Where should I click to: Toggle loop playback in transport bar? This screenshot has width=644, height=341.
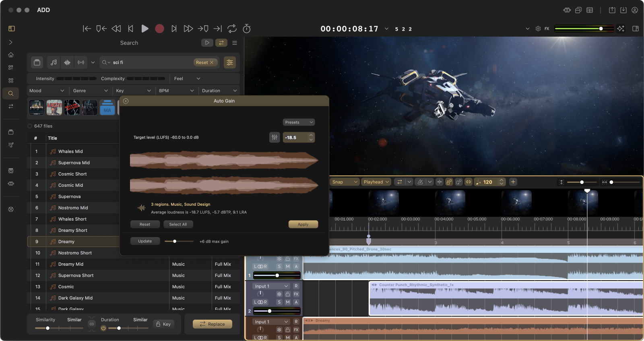pyautogui.click(x=232, y=29)
